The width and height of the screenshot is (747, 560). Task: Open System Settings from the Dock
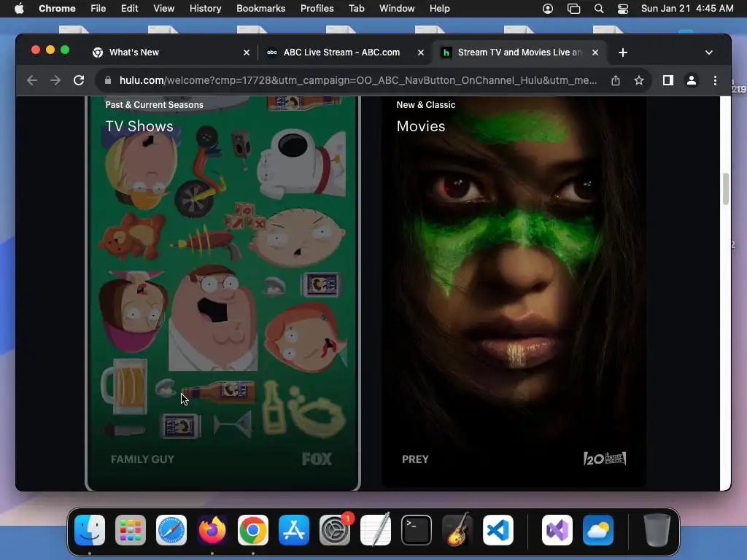pos(335,530)
